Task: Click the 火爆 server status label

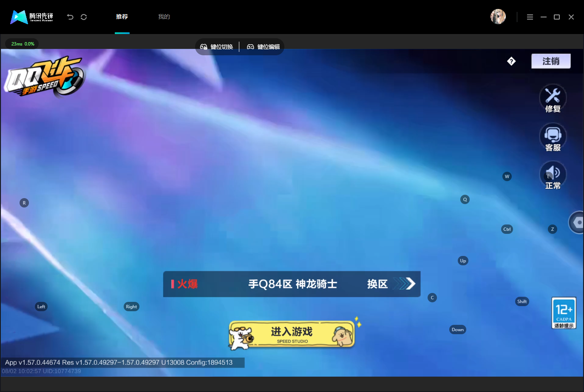Action: pyautogui.click(x=184, y=284)
